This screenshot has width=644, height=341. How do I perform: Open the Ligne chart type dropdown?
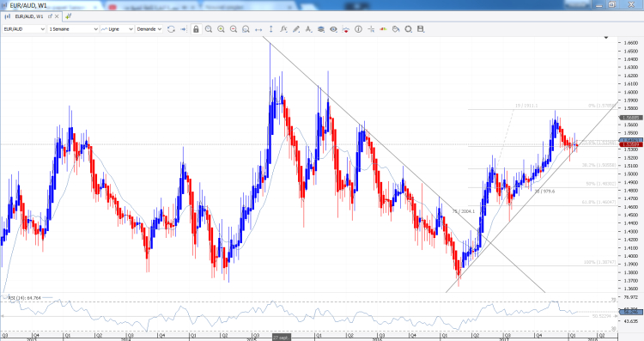click(x=117, y=29)
